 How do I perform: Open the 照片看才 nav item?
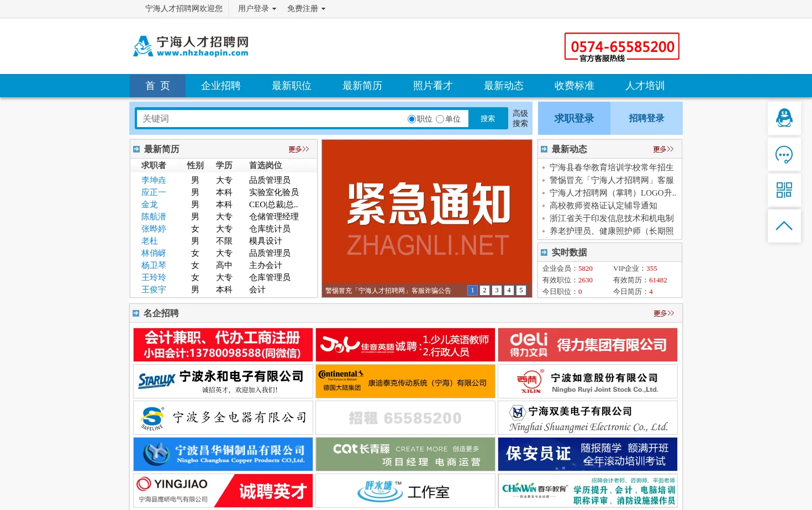coord(433,86)
